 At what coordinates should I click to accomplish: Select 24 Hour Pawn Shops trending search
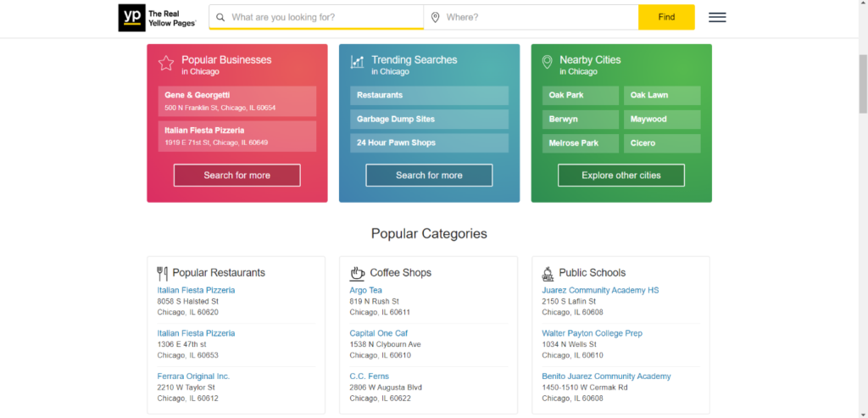click(x=429, y=142)
